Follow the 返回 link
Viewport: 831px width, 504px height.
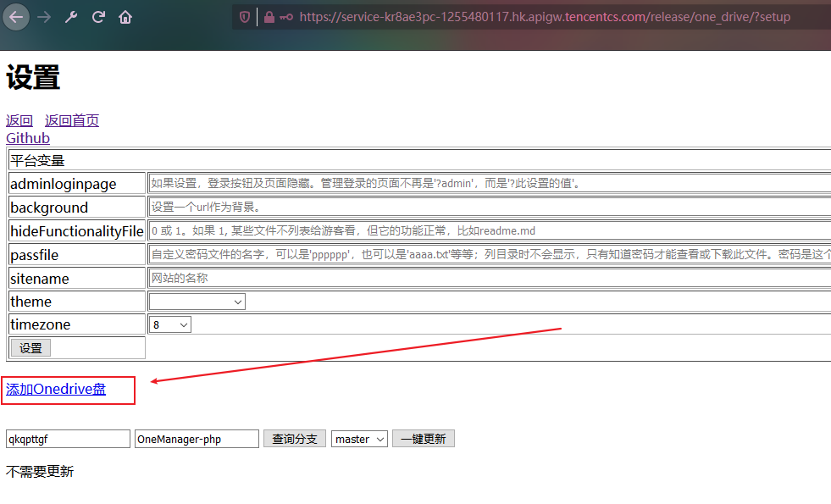[19, 120]
